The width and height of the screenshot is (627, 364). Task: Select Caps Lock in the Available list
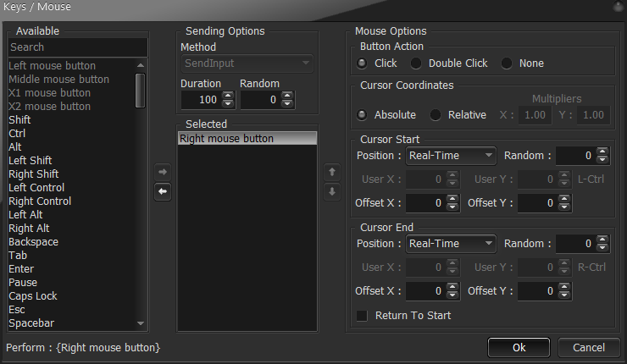(33, 296)
